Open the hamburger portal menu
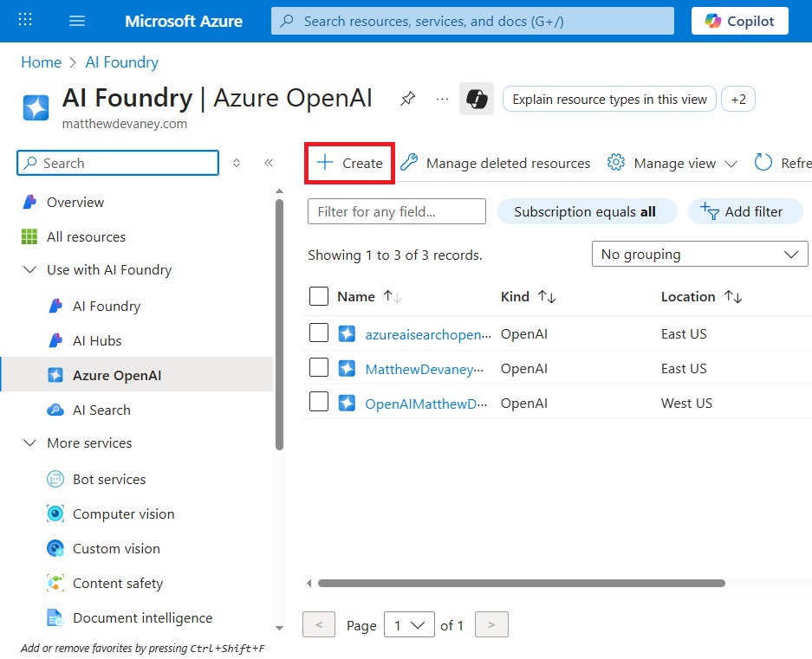The height and width of the screenshot is (659, 812). click(77, 21)
